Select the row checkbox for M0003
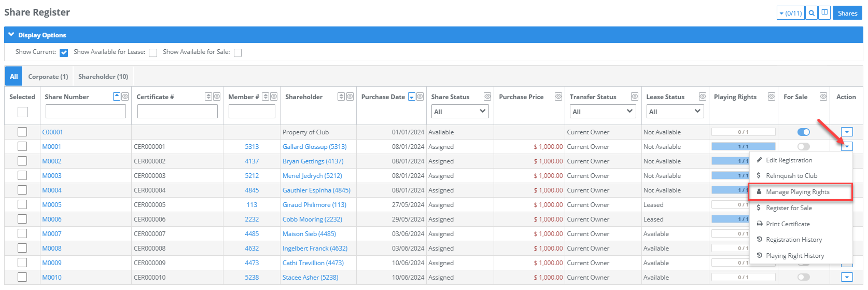 pos(22,175)
